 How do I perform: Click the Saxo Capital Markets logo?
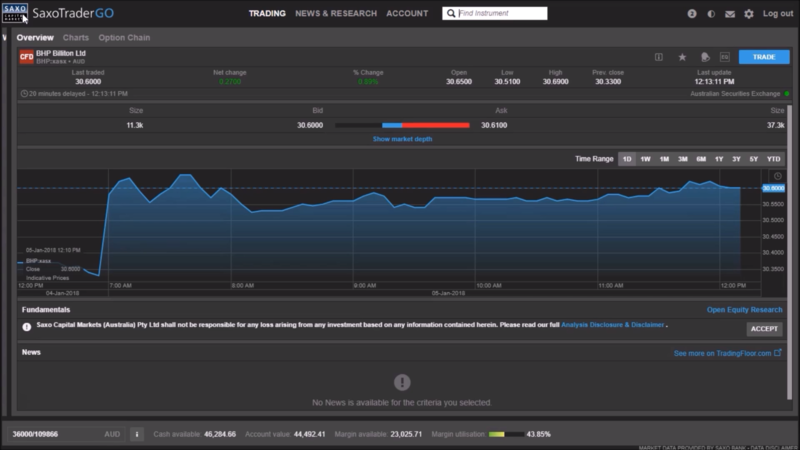[x=15, y=13]
